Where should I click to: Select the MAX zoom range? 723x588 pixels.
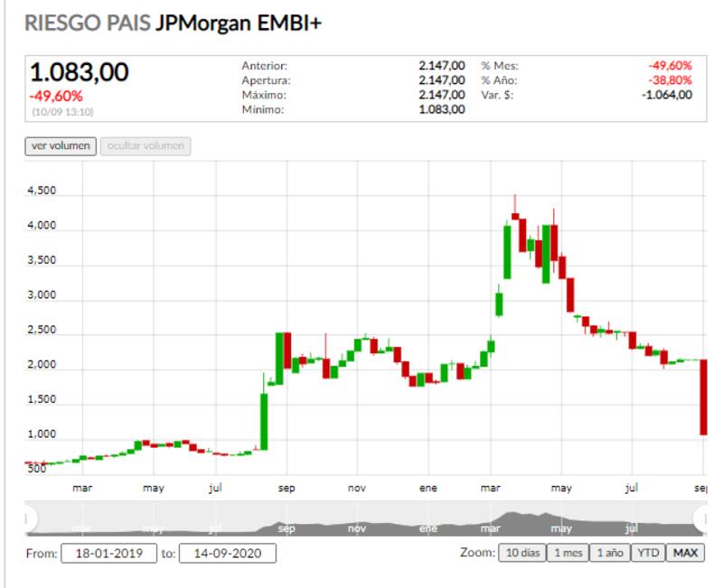[684, 553]
